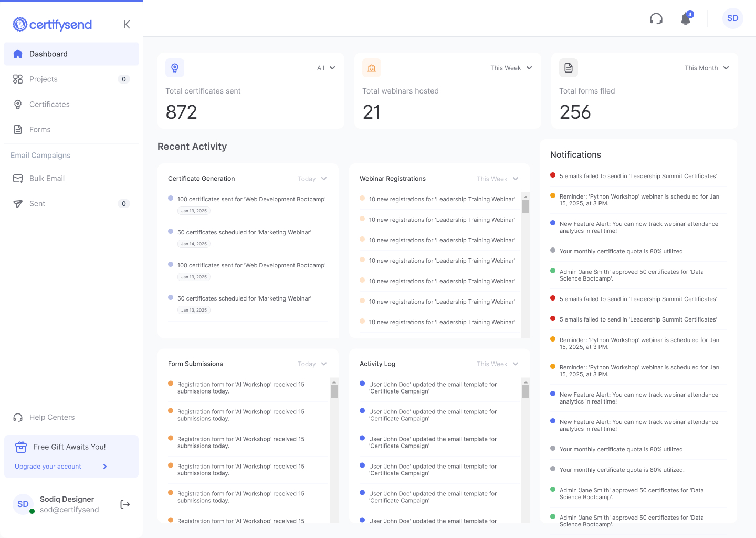Open the notifications bell icon
Viewport: 756px width, 538px height.
pos(685,19)
